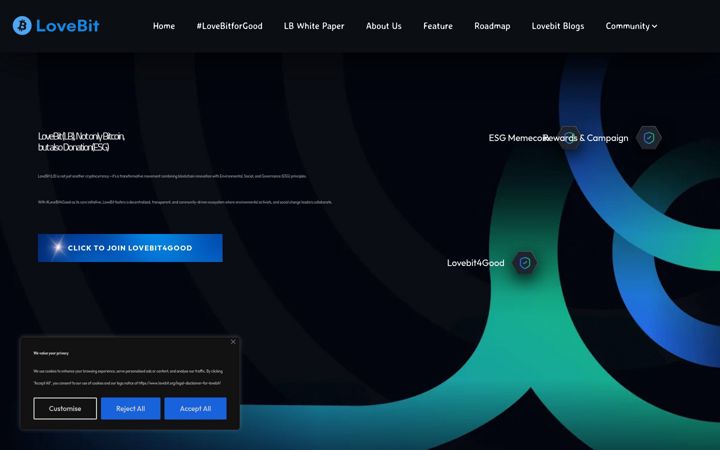This screenshot has width=720, height=450.
Task: Open the Home menu item
Action: coord(164,26)
